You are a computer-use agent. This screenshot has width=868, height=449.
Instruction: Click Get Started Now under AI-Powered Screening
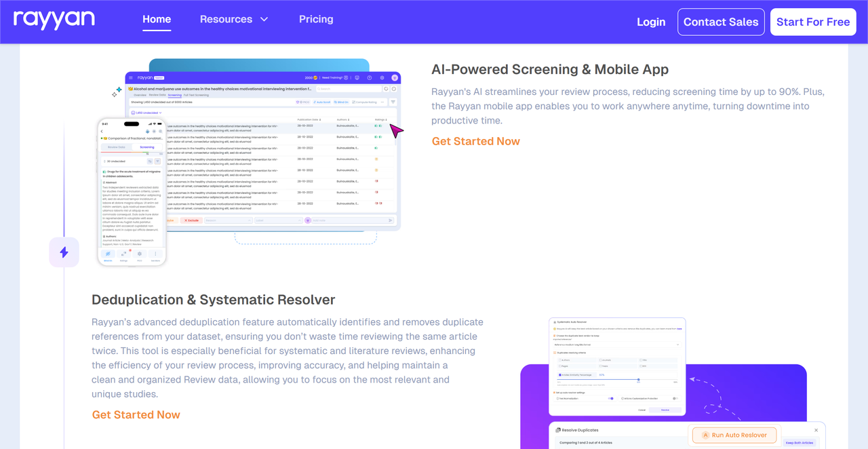[476, 141]
